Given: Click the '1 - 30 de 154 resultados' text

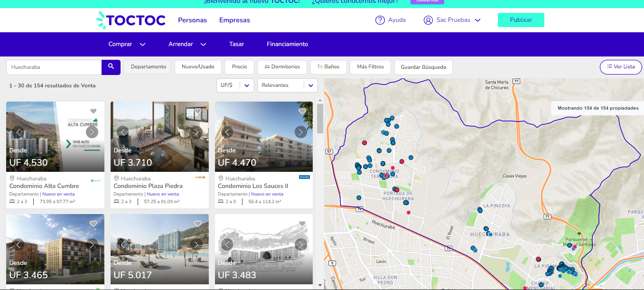Looking at the screenshot, I should point(52,85).
